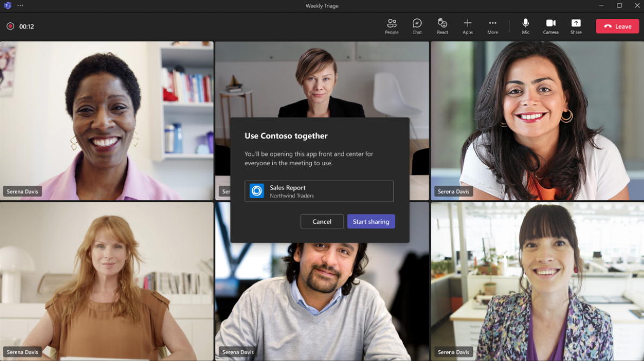The width and height of the screenshot is (644, 361).
Task: Maximize the Weekly Triage window
Action: 619,5
